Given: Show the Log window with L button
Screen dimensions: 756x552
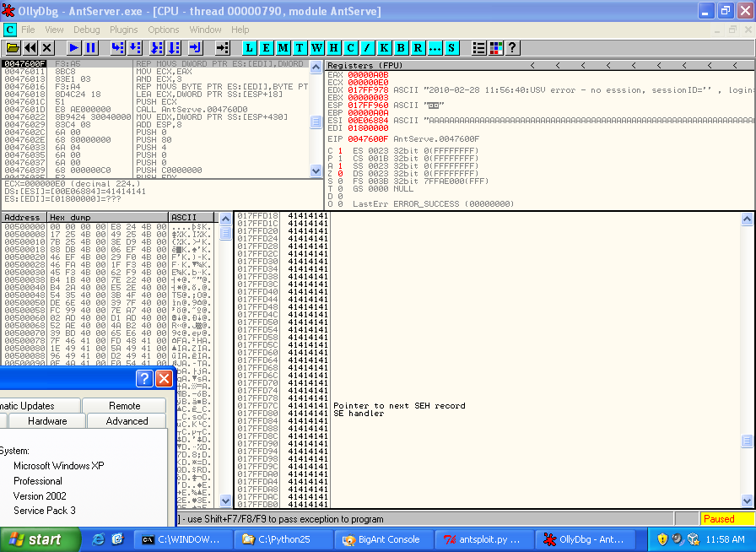Looking at the screenshot, I should coord(249,48).
